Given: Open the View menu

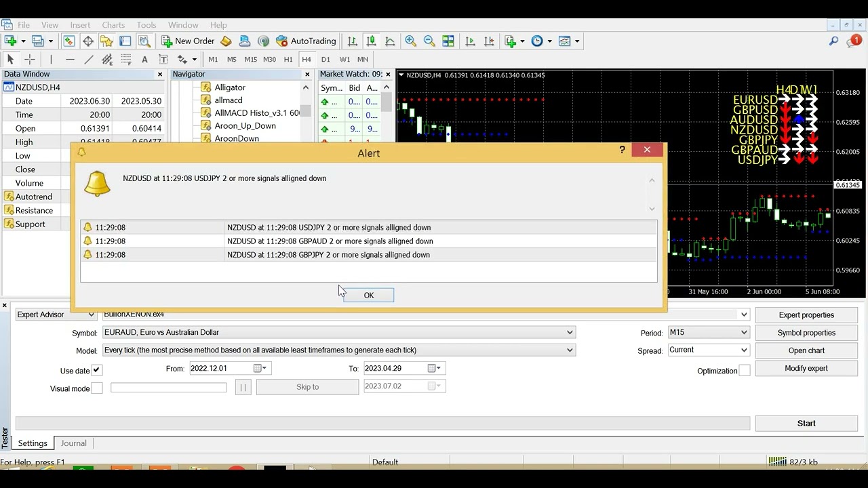Looking at the screenshot, I should click(x=50, y=25).
